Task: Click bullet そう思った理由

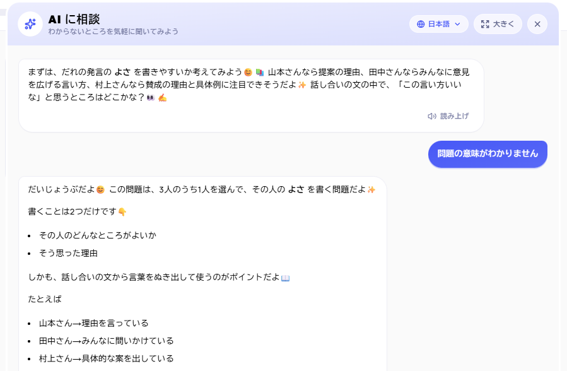Action: pyautogui.click(x=68, y=253)
